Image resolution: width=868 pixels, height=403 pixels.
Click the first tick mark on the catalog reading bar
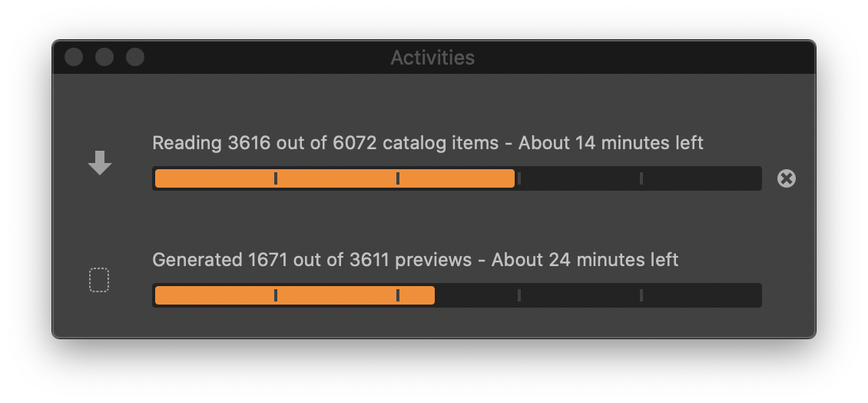tap(276, 178)
